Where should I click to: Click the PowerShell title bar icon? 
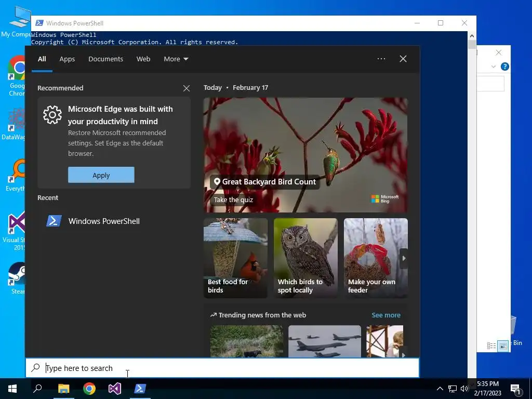[x=39, y=23]
